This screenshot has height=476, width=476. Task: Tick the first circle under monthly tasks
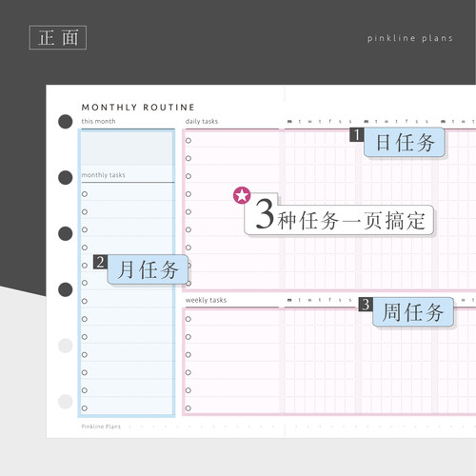click(x=85, y=194)
